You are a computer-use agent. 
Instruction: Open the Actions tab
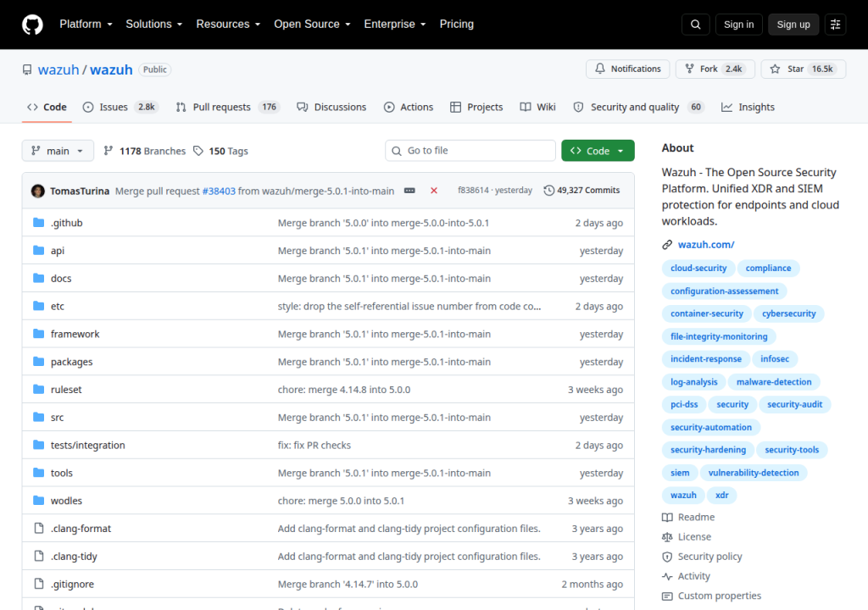tap(409, 108)
